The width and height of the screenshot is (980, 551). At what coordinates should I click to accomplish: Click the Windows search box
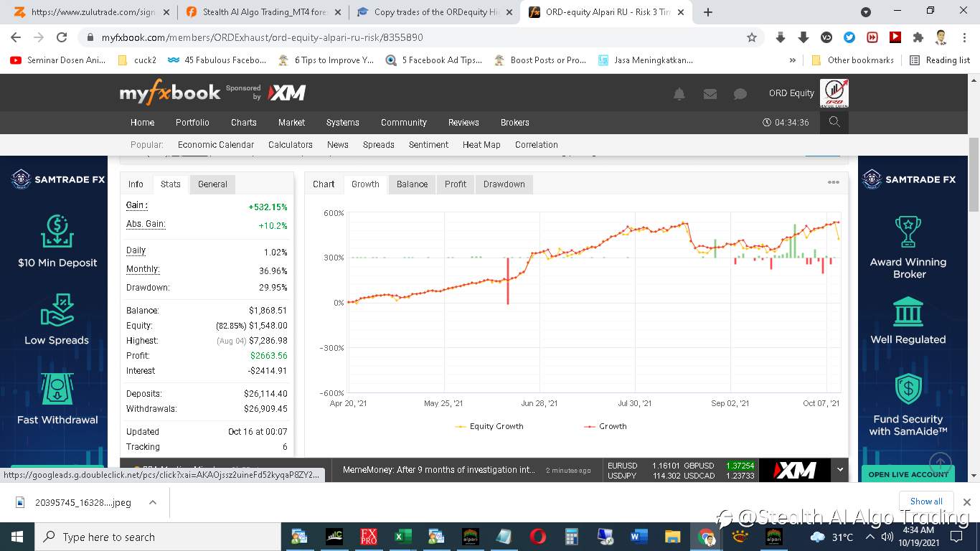(158, 537)
